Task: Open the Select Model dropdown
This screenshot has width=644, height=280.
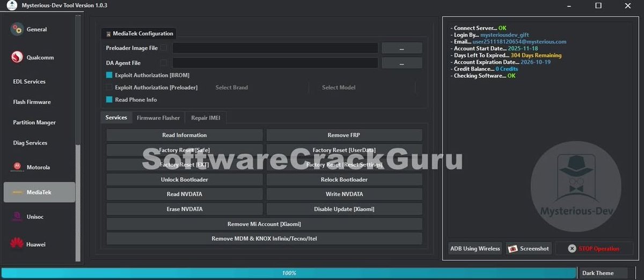Action: 368,87
